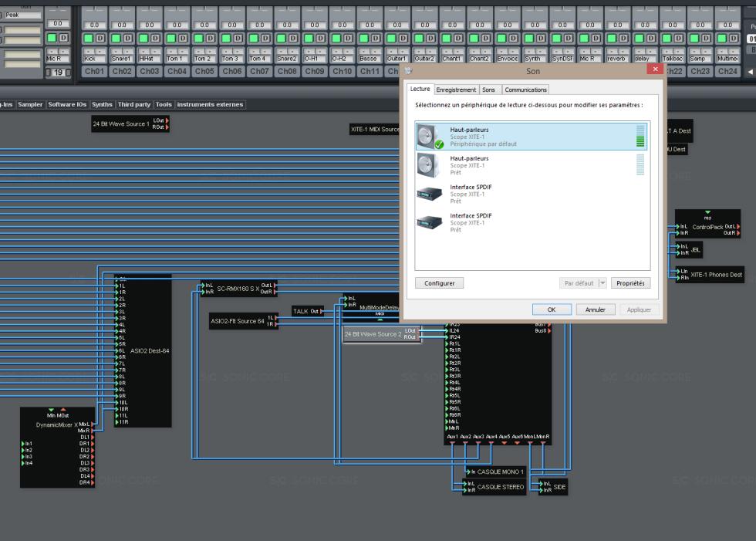Click the OutL port of the ControlPack module
The width and height of the screenshot is (756, 541).
coord(738,227)
